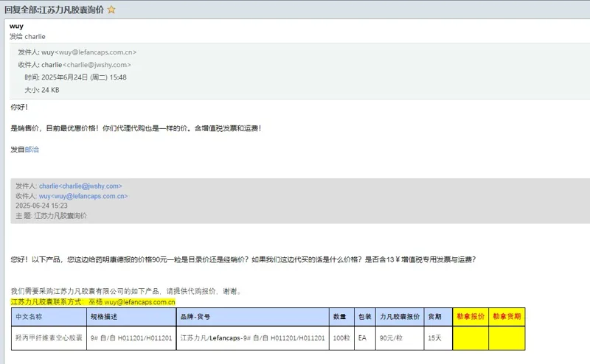Select 收件人 charlie@jwshy.com header line
The width and height of the screenshot is (590, 364).
tap(74, 65)
